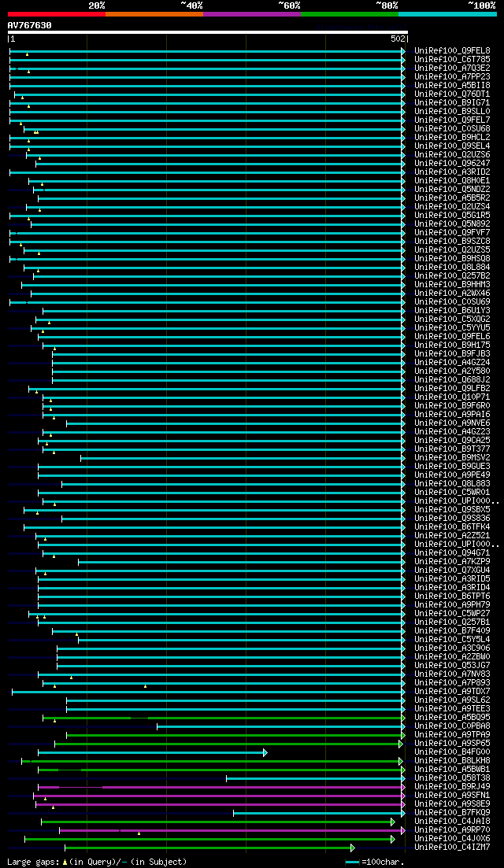This screenshot has width=504, height=868.
Task: Open hit UniRef100_A9SP65
Action: pos(452,743)
